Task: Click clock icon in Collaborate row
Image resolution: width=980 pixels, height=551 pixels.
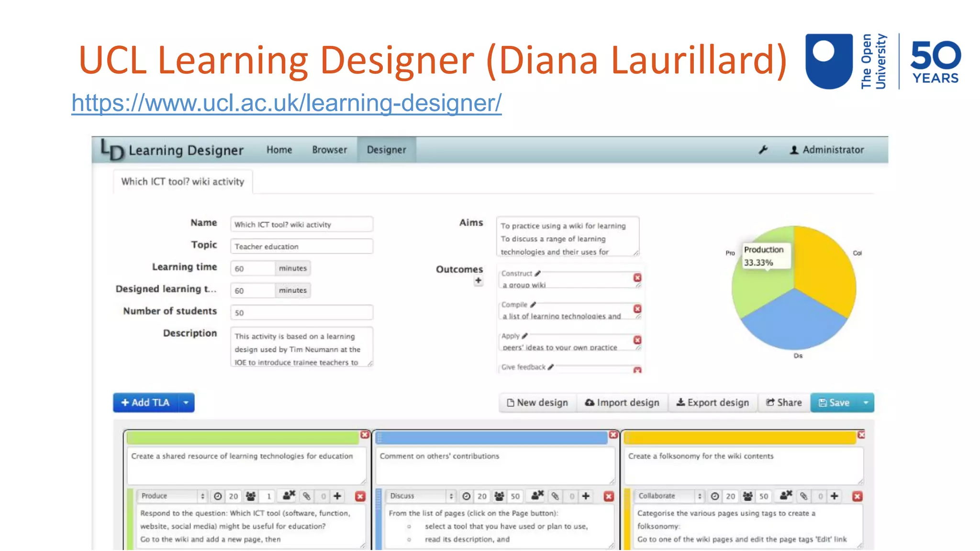Action: 715,496
